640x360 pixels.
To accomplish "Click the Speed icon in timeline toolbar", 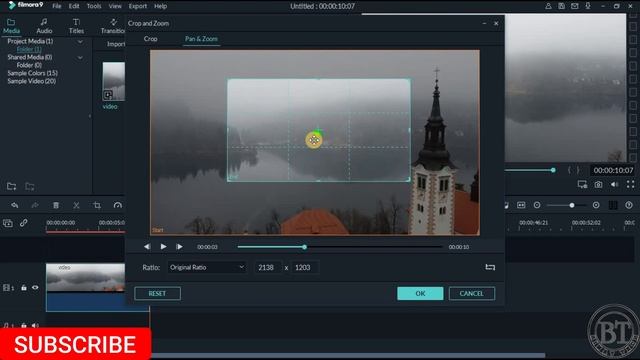I will point(118,205).
